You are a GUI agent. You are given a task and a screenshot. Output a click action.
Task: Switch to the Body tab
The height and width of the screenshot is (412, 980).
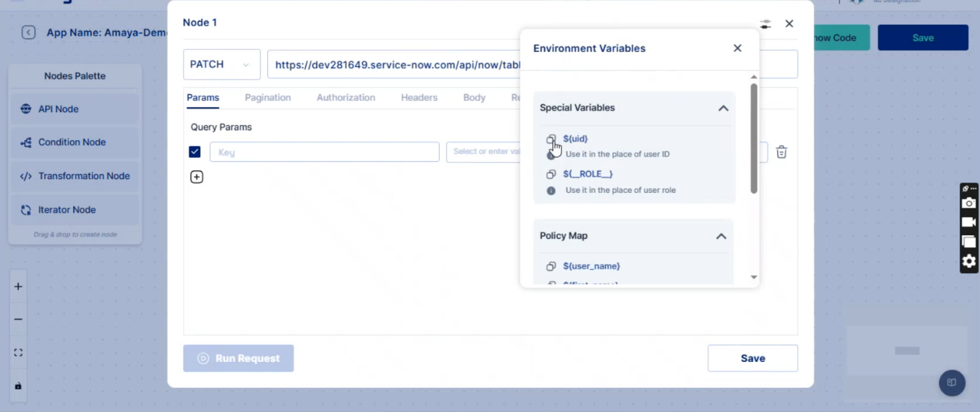point(474,98)
